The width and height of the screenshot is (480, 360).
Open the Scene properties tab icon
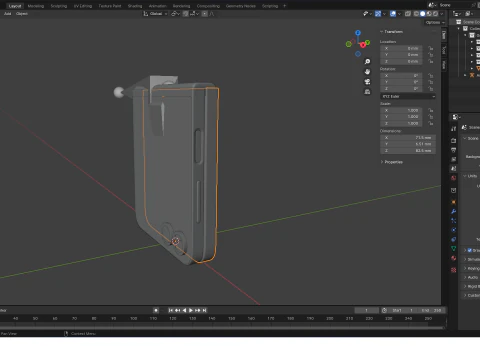[x=453, y=169]
